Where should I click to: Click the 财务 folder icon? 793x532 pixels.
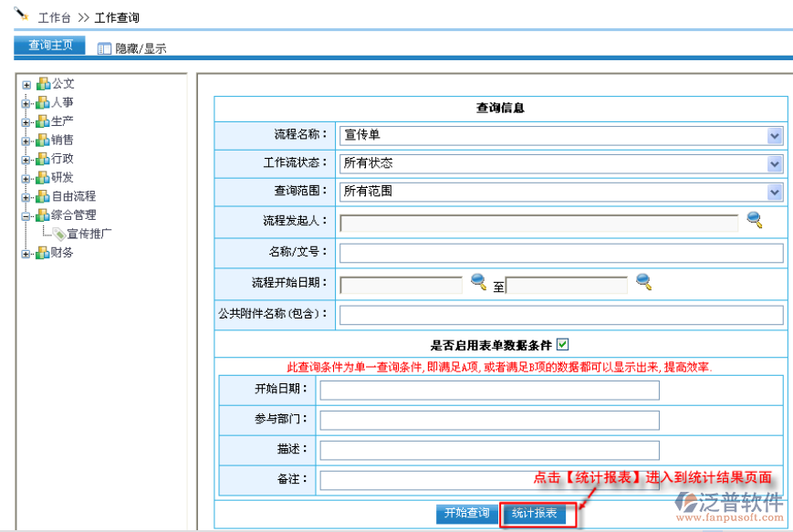point(43,253)
